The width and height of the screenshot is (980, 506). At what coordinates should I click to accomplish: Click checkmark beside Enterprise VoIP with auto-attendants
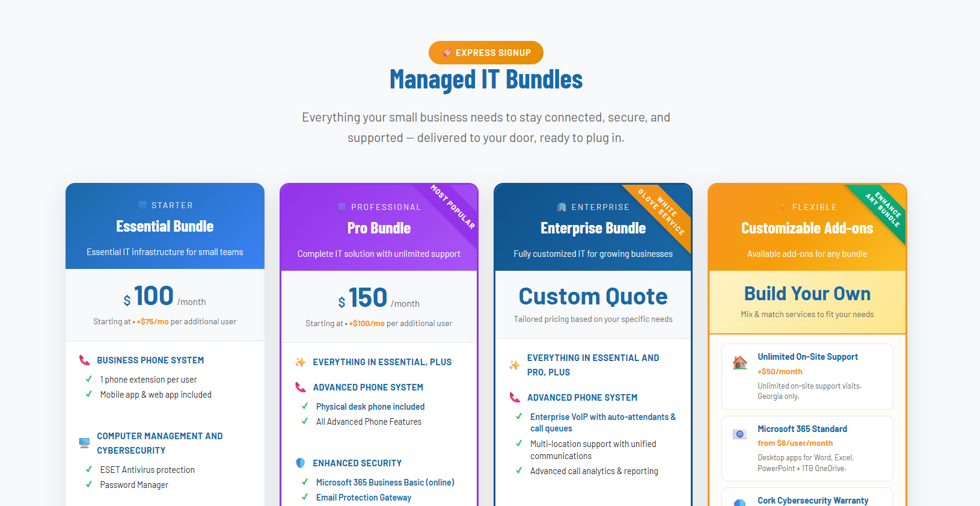click(x=519, y=416)
